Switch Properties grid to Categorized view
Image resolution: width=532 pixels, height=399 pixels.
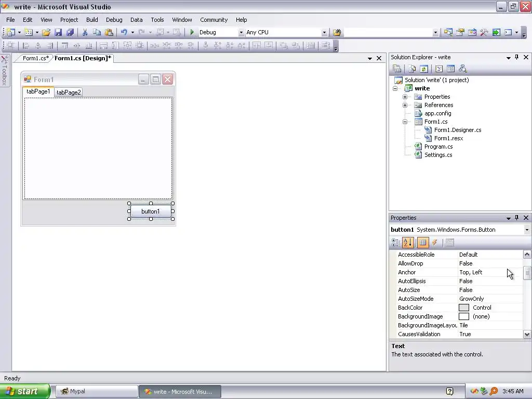click(396, 242)
